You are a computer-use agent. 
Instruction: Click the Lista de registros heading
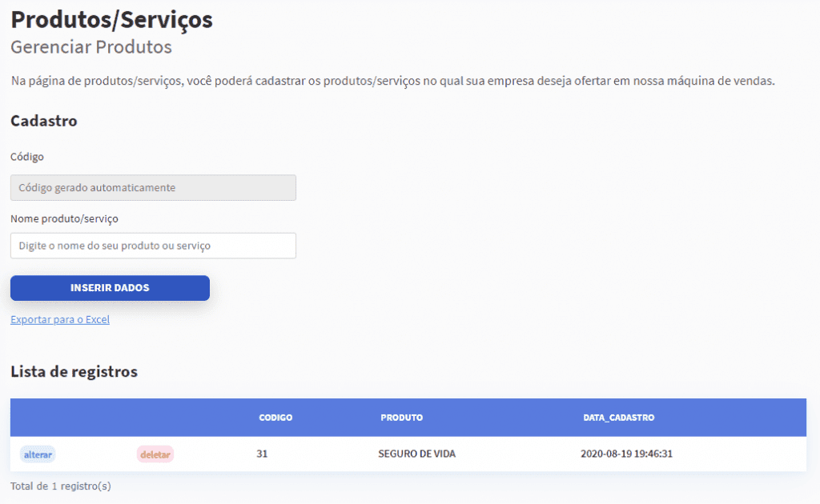(x=74, y=371)
